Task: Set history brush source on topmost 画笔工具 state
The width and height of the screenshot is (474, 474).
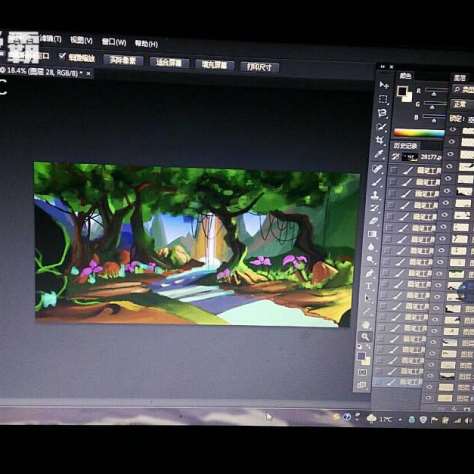Action: [394, 170]
